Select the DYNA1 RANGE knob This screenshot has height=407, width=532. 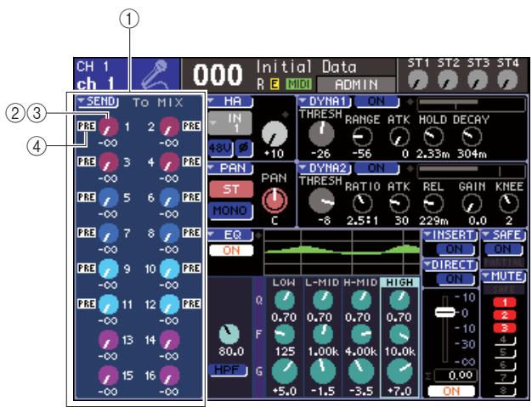362,136
